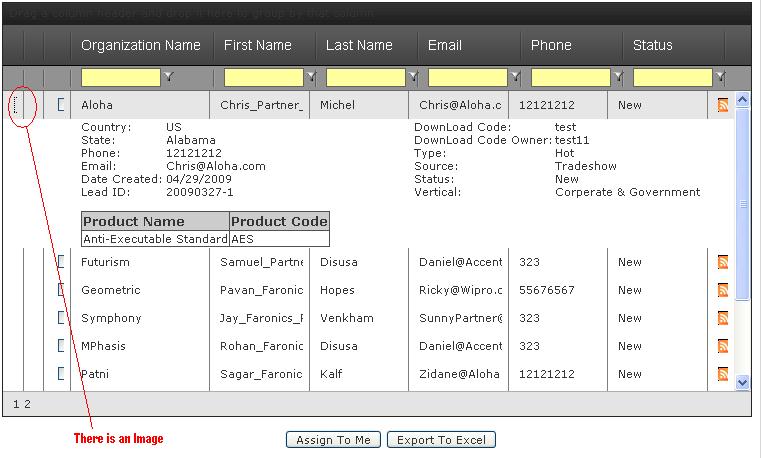Click the Lead ID value 20090327-1
This screenshot has height=458, width=761.
point(199,192)
